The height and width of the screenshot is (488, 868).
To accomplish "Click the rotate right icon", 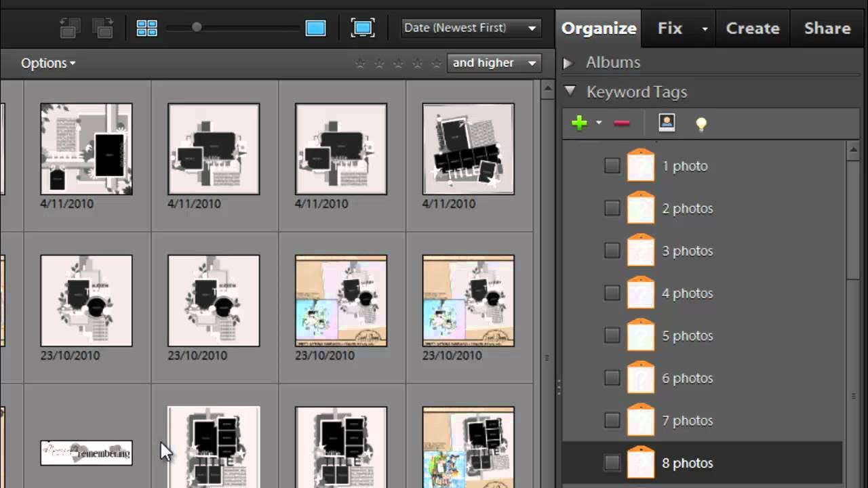I will click(103, 28).
